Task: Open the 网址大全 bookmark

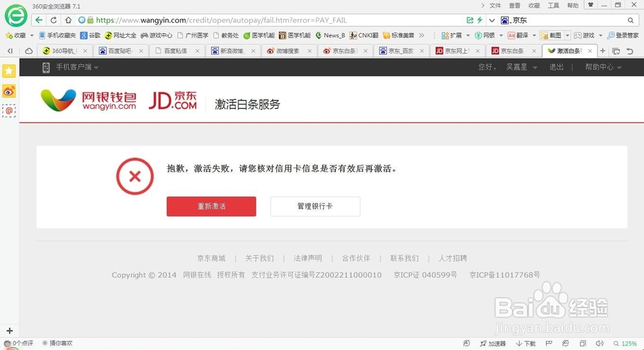Action: tap(120, 35)
